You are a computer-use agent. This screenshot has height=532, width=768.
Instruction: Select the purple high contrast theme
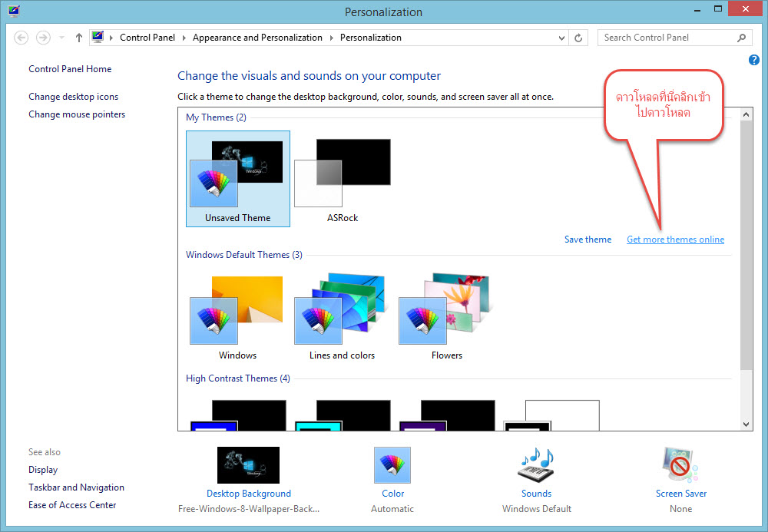coord(447,415)
